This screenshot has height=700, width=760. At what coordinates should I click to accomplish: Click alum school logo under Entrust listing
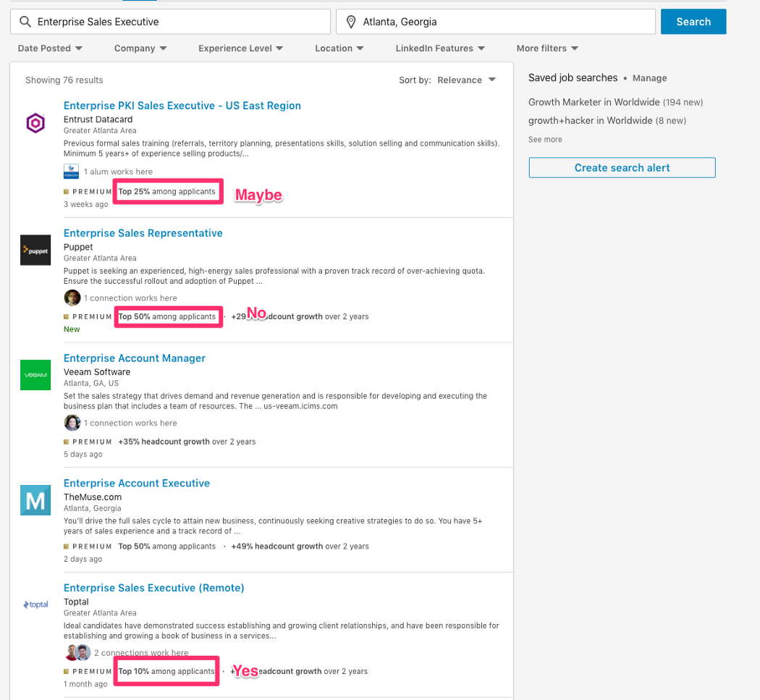click(71, 172)
